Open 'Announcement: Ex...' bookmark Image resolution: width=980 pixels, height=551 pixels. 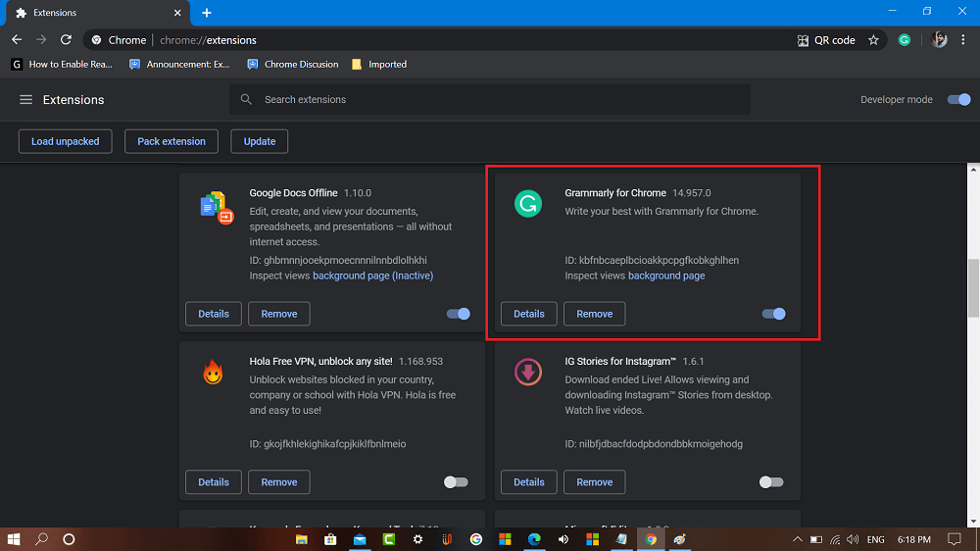tap(178, 65)
